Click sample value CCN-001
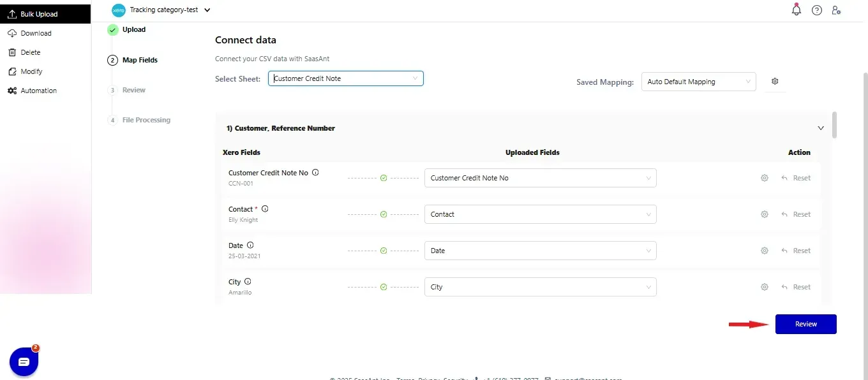Screen dimensions: 868x380 pos(241,183)
